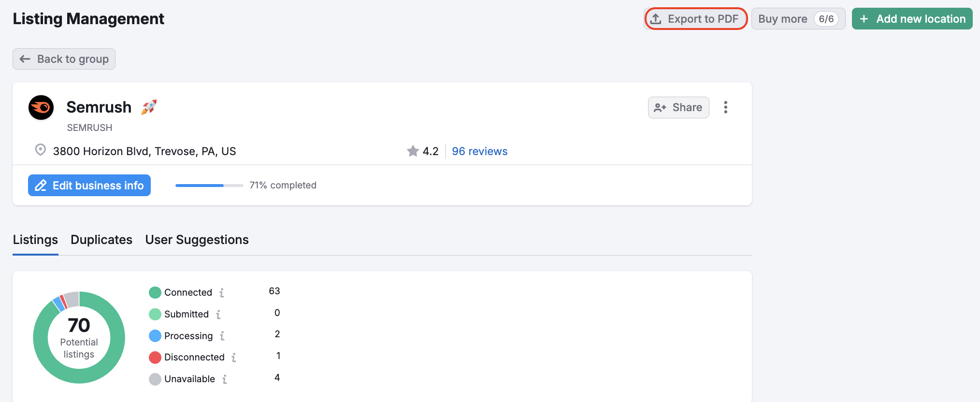This screenshot has height=402, width=980.
Task: Click the star rating icon
Action: (413, 151)
